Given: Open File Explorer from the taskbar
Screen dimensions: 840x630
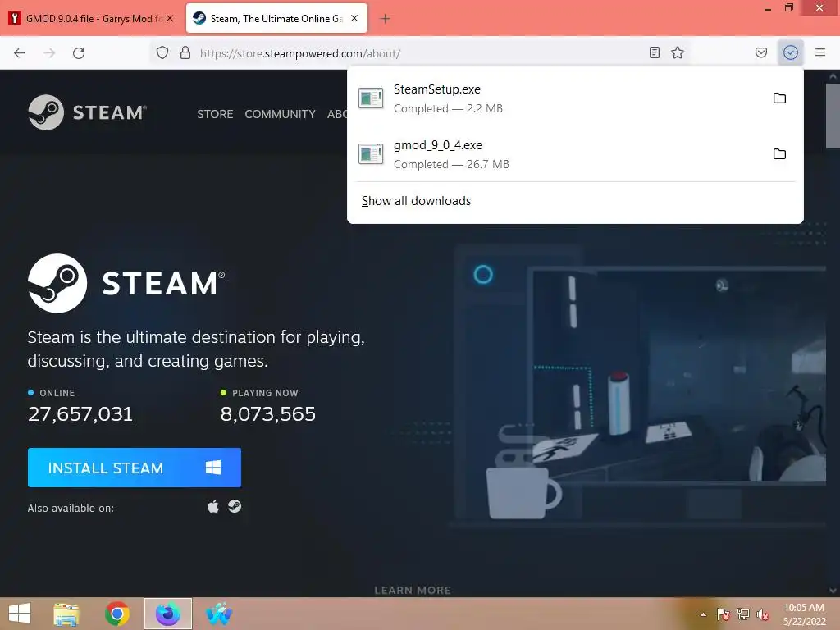Looking at the screenshot, I should pyautogui.click(x=66, y=614).
